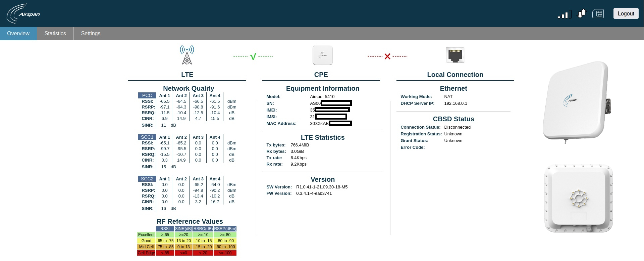Click the Ethernet port icon
Image resolution: width=644 pixels, height=261 pixels.
[455, 55]
